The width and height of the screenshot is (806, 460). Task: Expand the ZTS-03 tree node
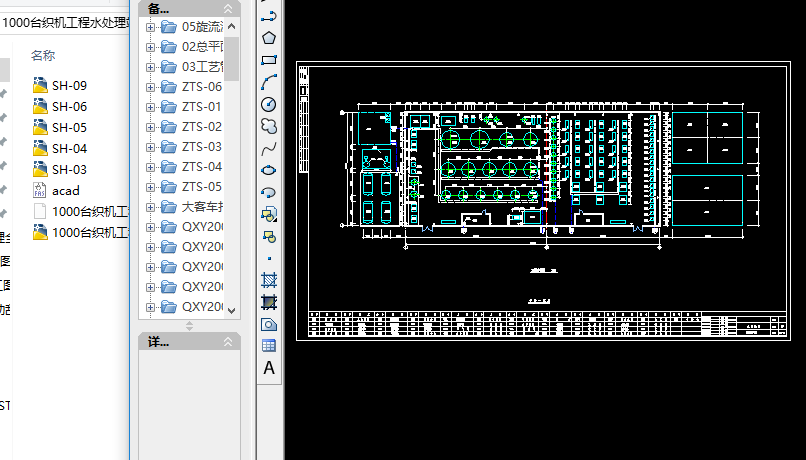point(150,148)
